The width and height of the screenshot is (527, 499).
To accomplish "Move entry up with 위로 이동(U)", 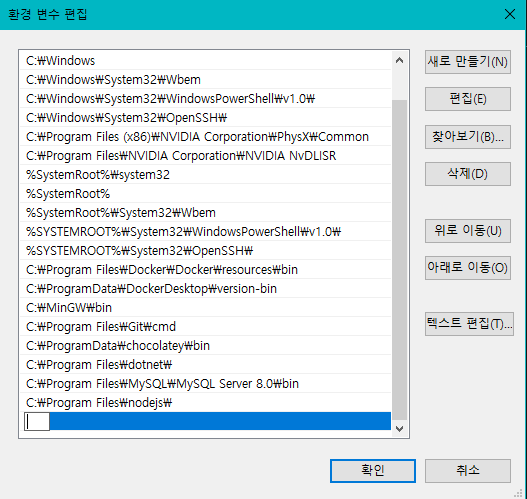I will [468, 231].
